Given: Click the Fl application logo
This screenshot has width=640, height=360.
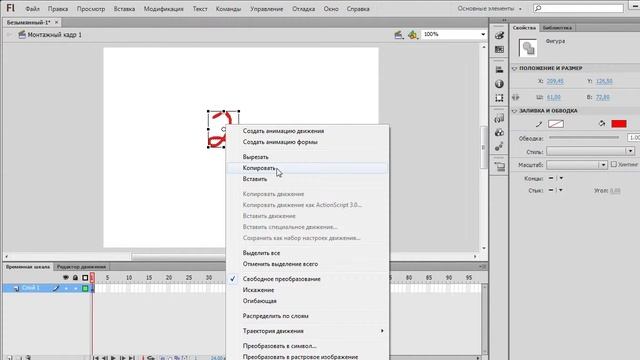Looking at the screenshot, I should tap(11, 8).
